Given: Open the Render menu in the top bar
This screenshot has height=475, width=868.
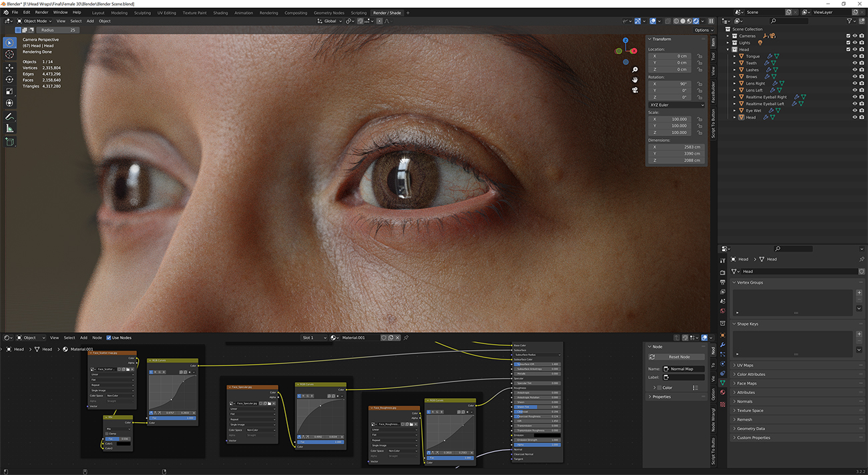Looking at the screenshot, I should [41, 11].
